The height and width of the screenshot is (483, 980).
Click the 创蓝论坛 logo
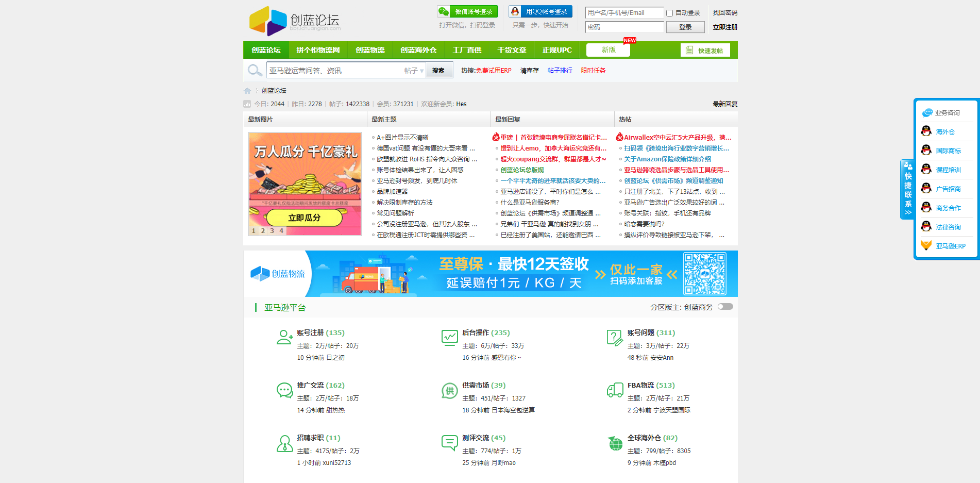(295, 21)
